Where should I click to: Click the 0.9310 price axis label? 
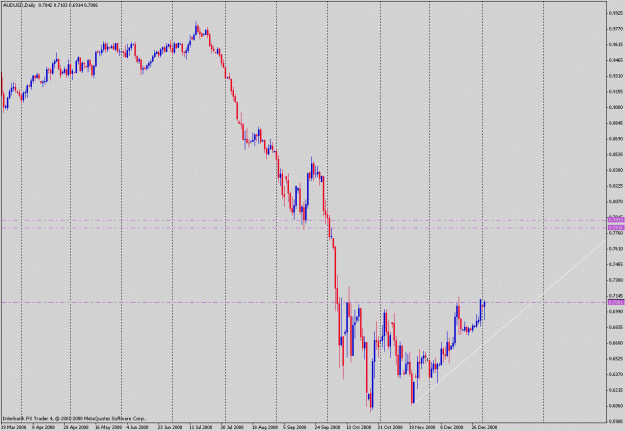pos(616,76)
